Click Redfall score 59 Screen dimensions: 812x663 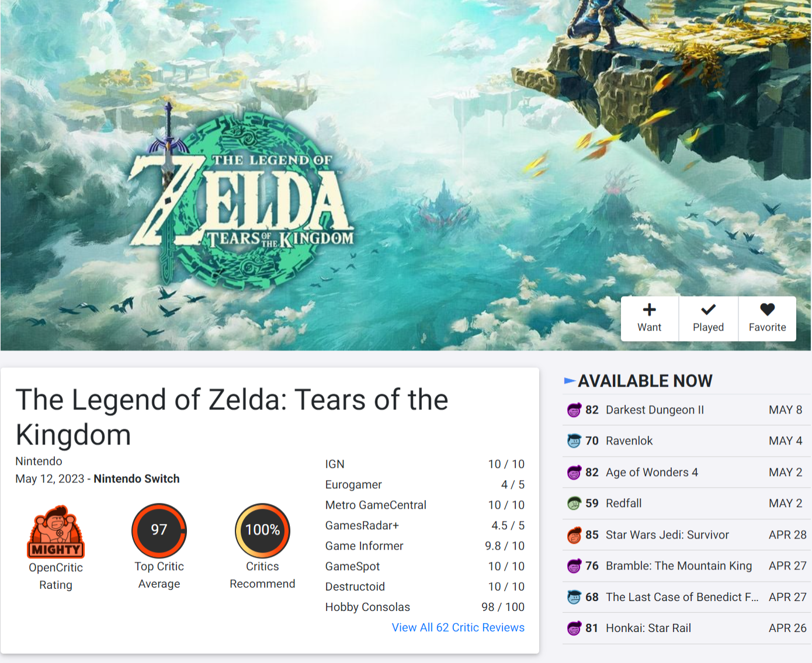click(592, 504)
